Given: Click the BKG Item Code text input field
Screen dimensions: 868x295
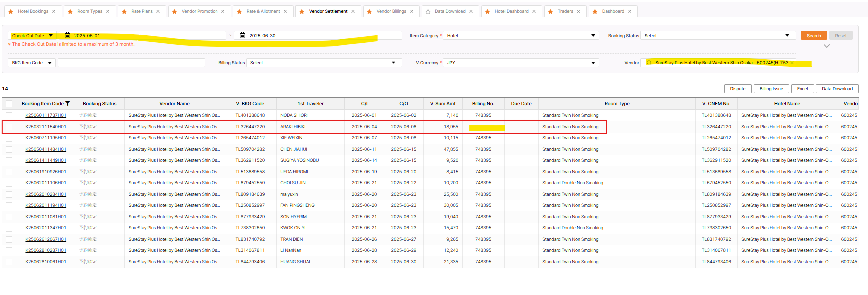Looking at the screenshot, I should click(131, 63).
